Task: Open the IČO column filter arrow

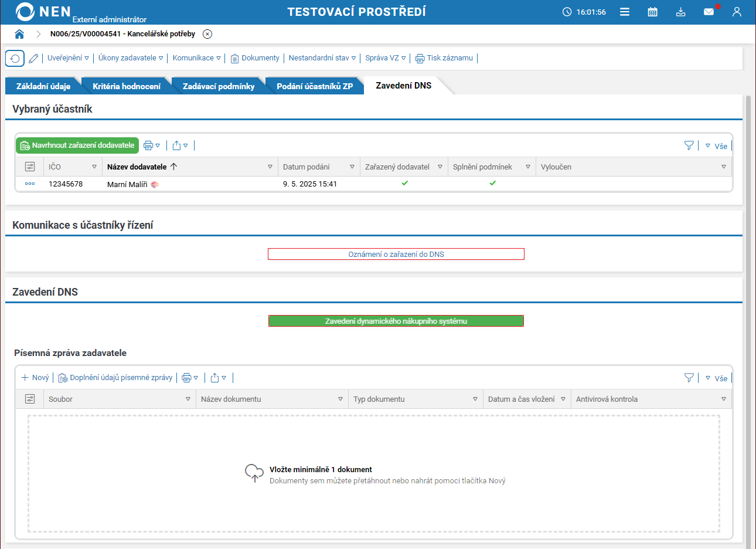Action: (94, 167)
